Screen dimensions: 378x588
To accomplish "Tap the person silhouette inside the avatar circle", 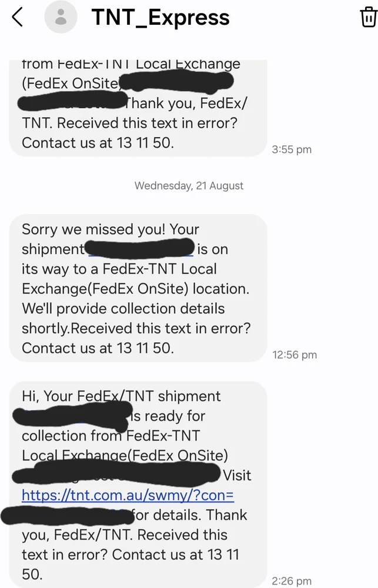I will pos(61,17).
